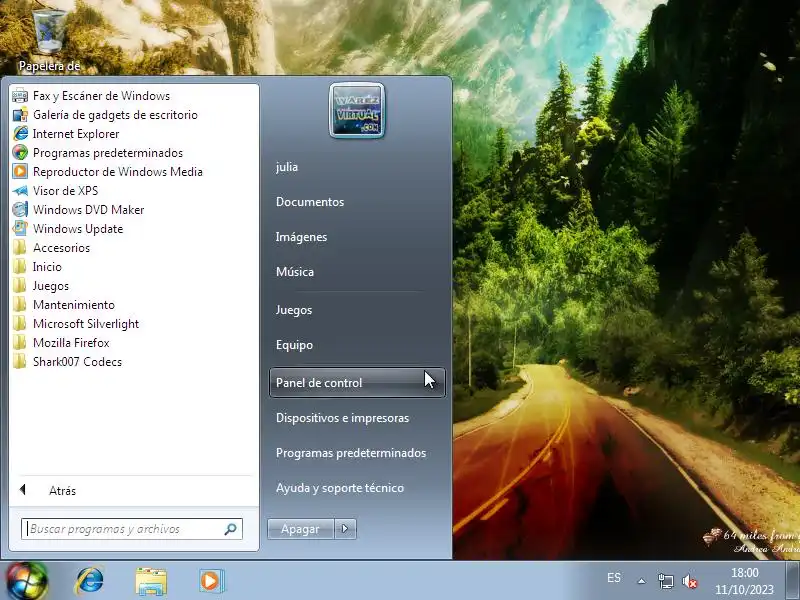800x600 pixels.
Task: Open Visor de XPS
Action: [x=55, y=191]
